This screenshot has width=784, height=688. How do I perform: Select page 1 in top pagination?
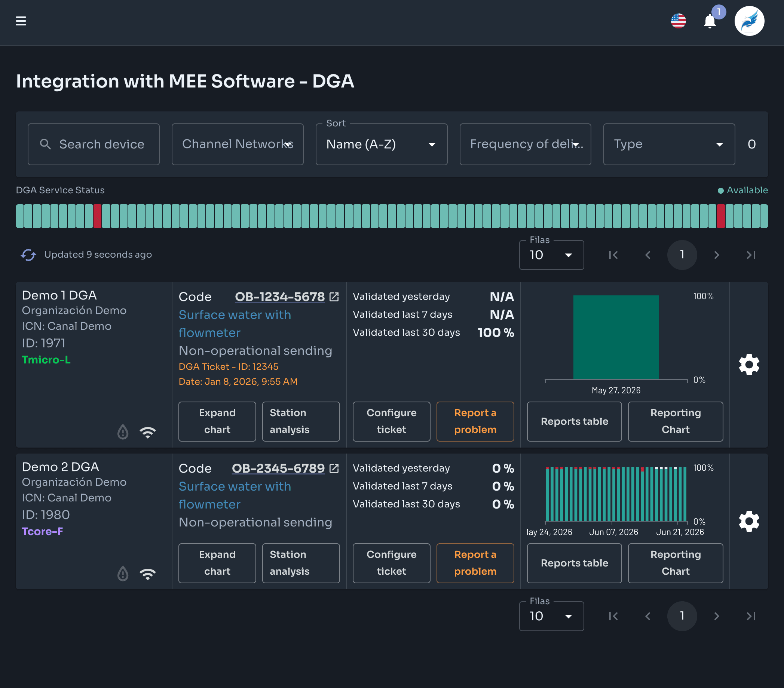point(682,255)
